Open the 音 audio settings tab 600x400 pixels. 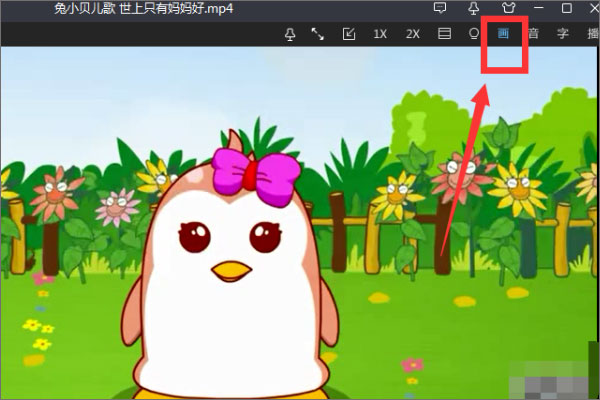point(533,34)
